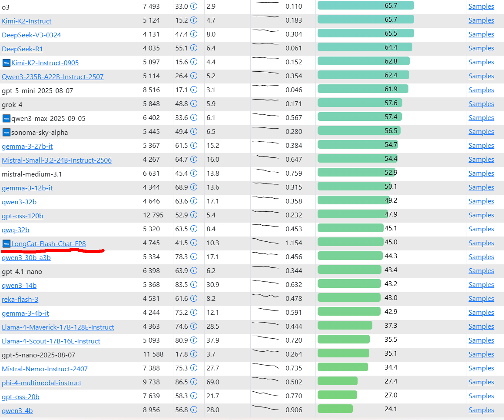Viewport: 504px width, 420px height.
Task: Click the info icon in the gemma-3-27b-it row
Action: pyautogui.click(x=193, y=145)
